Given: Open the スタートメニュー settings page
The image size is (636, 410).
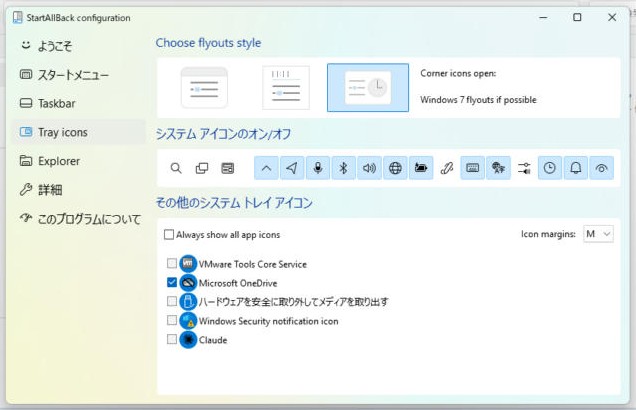Looking at the screenshot, I should pyautogui.click(x=78, y=75).
